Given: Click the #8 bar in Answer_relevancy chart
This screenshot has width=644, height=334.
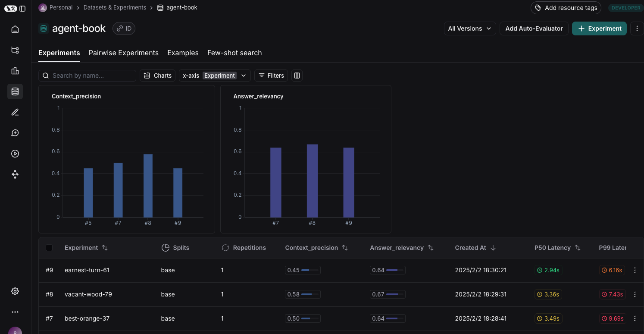Looking at the screenshot, I should [312, 181].
